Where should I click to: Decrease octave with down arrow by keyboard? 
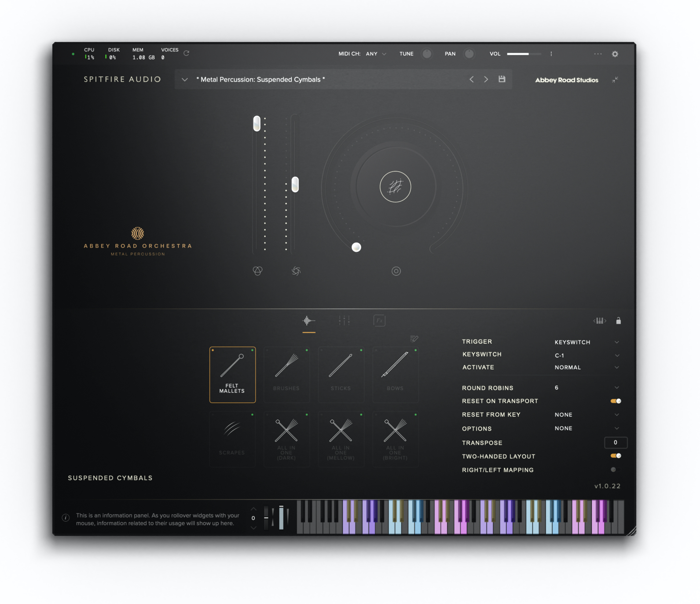coord(253,527)
